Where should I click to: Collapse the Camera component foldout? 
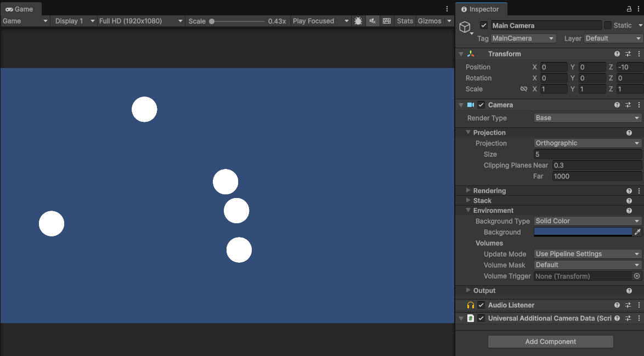tap(461, 105)
